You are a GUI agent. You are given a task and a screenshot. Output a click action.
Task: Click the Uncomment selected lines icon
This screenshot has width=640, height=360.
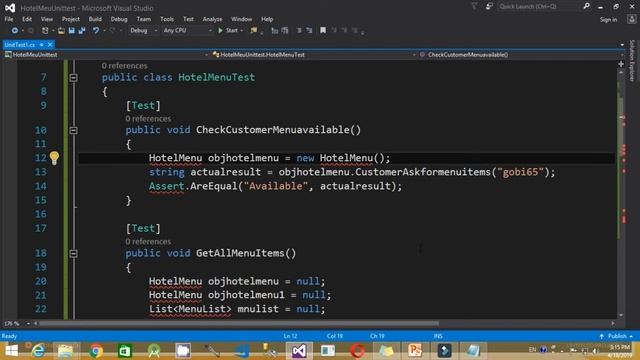[x=285, y=31]
